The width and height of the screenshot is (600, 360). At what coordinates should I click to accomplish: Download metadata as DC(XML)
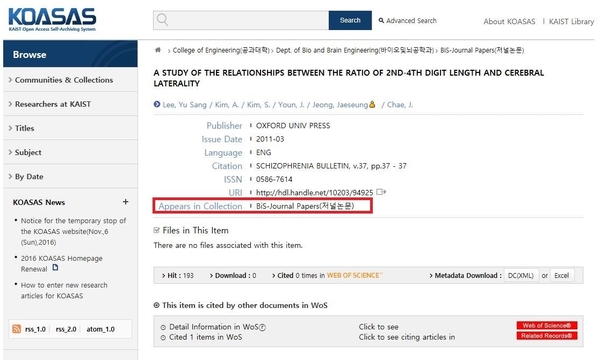pos(521,275)
